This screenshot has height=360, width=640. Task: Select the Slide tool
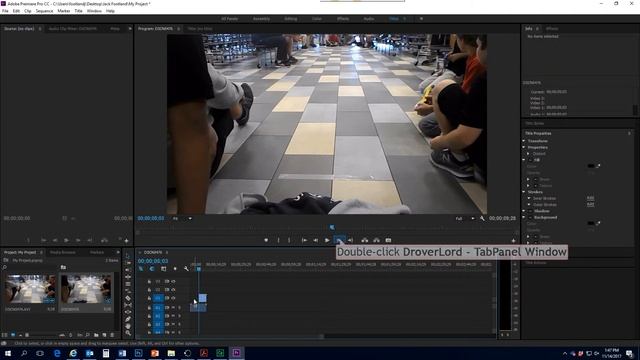128,312
